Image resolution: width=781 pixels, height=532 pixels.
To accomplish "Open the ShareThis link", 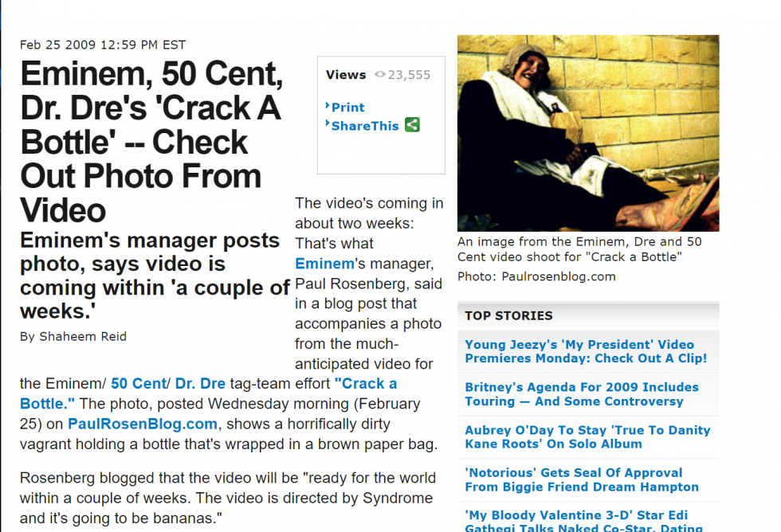I will tap(365, 126).
